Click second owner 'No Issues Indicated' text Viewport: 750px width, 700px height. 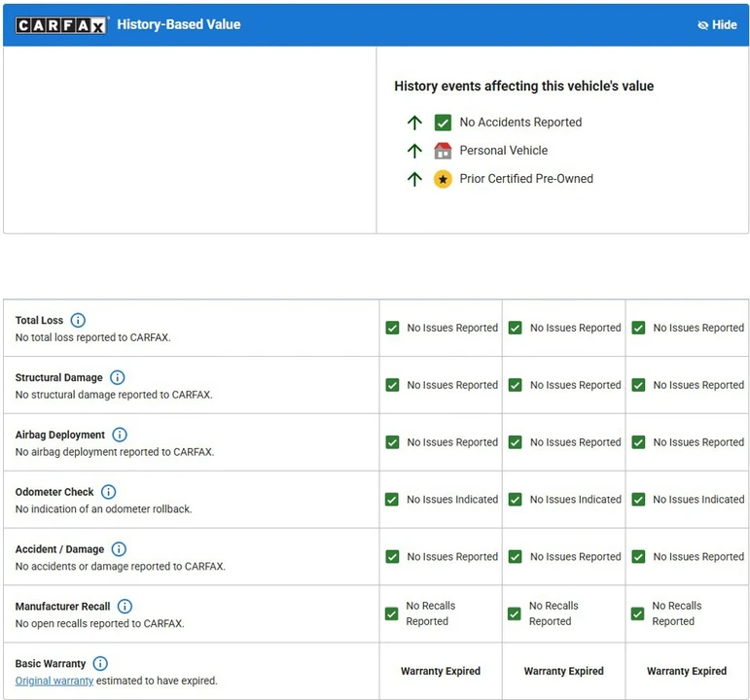tap(576, 500)
